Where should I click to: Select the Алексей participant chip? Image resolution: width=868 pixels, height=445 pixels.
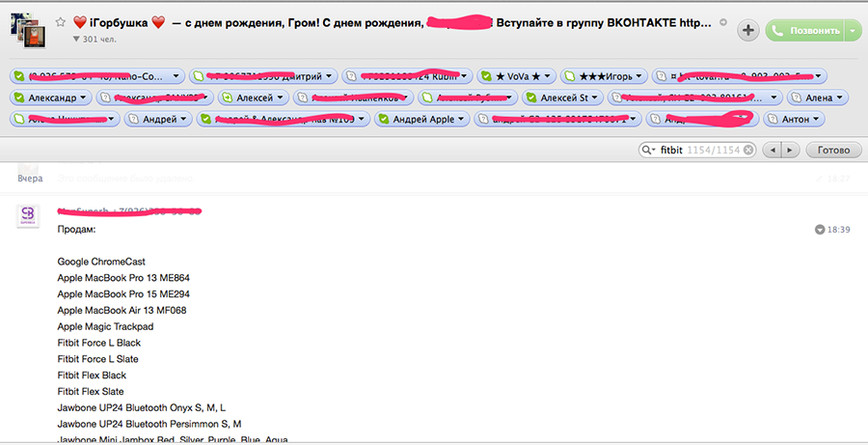coord(253,97)
